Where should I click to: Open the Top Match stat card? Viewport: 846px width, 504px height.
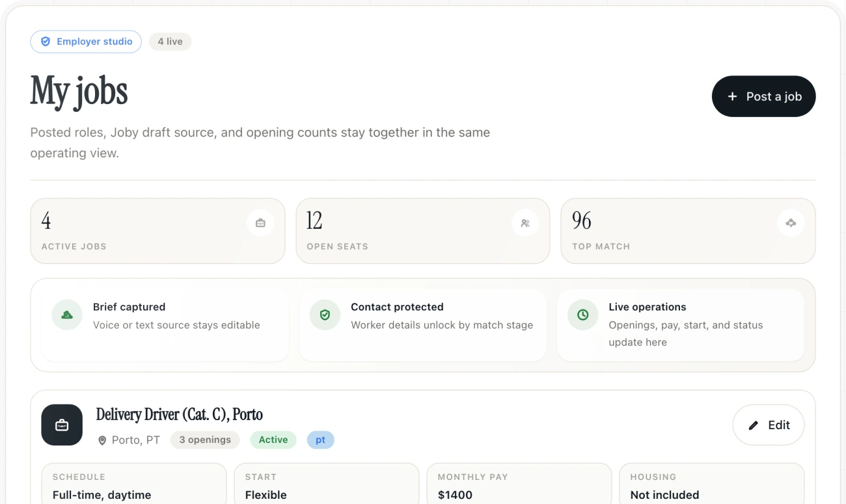(x=688, y=231)
